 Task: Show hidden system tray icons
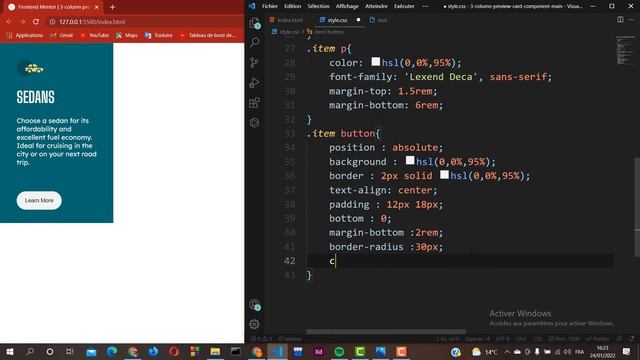click(x=507, y=351)
